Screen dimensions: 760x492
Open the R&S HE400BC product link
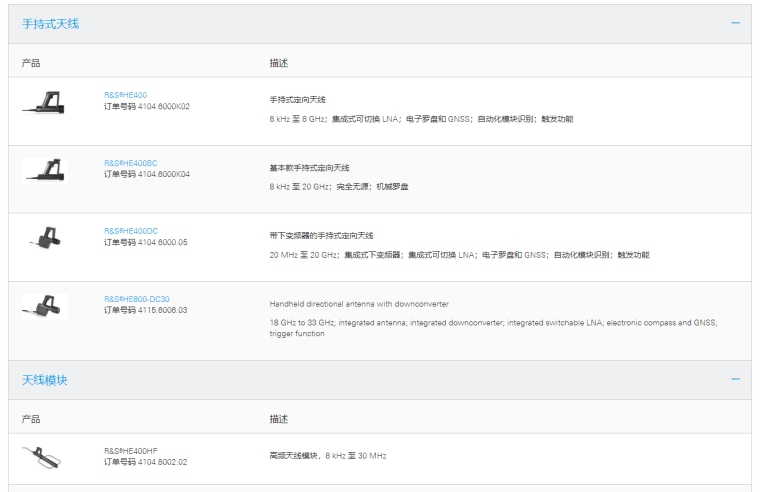click(x=130, y=163)
